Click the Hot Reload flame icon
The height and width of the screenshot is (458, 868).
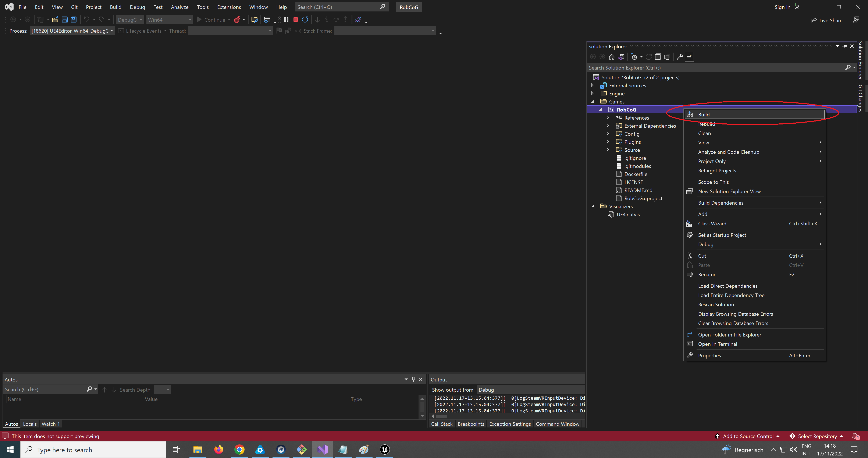(237, 20)
